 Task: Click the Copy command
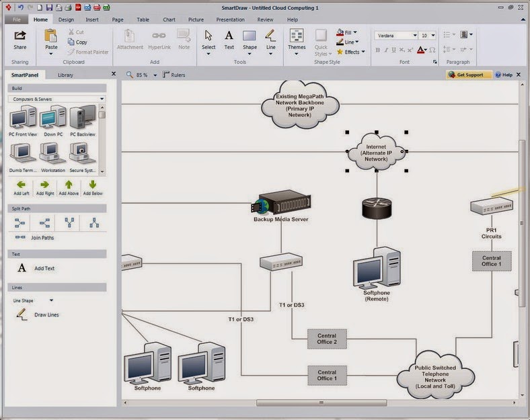(x=78, y=42)
